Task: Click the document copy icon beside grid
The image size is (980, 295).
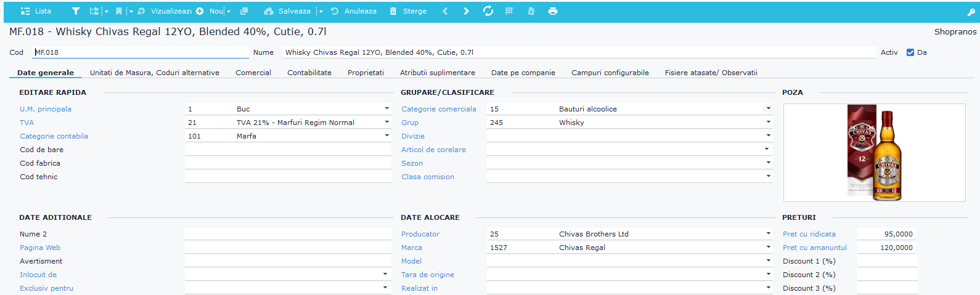Action: (531, 11)
